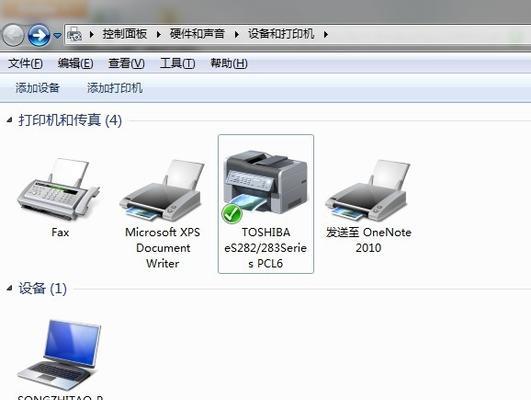
Task: Collapse the 打印机和传真 (4) group
Action: [x=9, y=120]
